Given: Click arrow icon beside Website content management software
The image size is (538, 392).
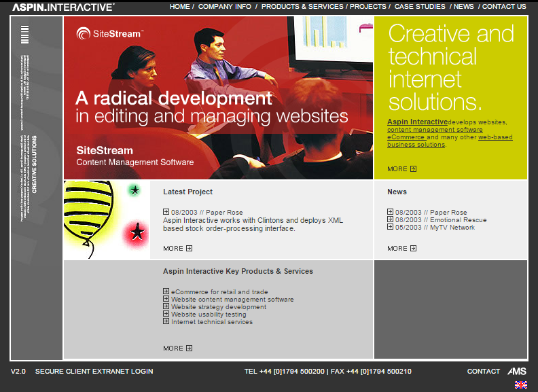Looking at the screenshot, I should click(x=166, y=299).
